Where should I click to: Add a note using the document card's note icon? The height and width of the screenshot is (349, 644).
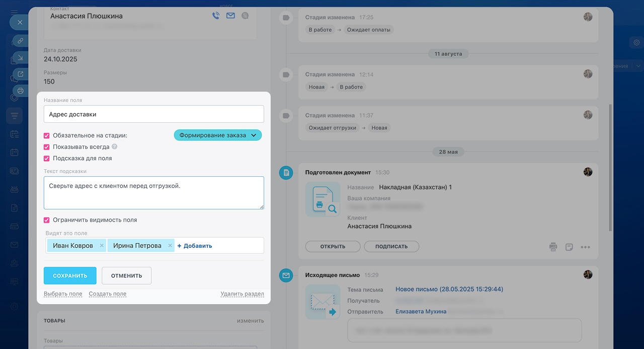[x=569, y=247]
